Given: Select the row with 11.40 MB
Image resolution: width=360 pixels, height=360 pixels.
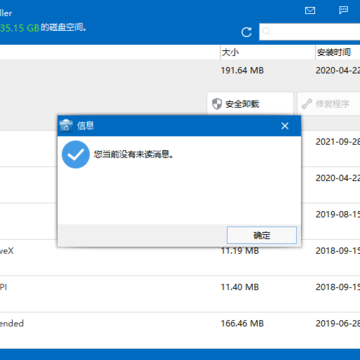Looking at the screenshot, I should click(180, 294).
